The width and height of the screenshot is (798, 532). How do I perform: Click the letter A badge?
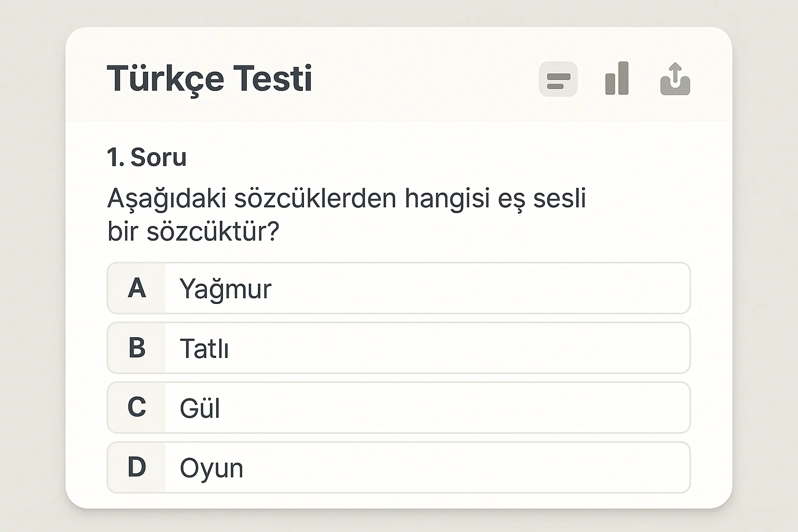[136, 289]
